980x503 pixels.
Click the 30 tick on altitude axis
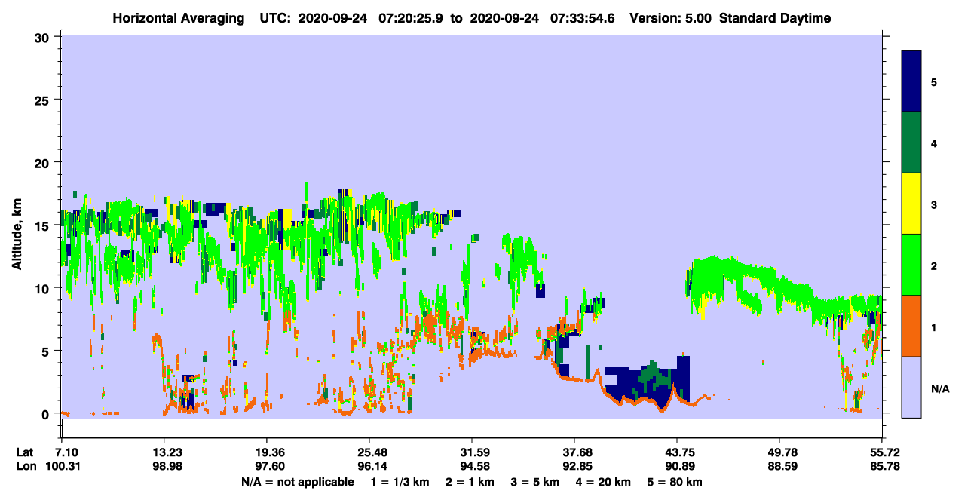tap(44, 37)
